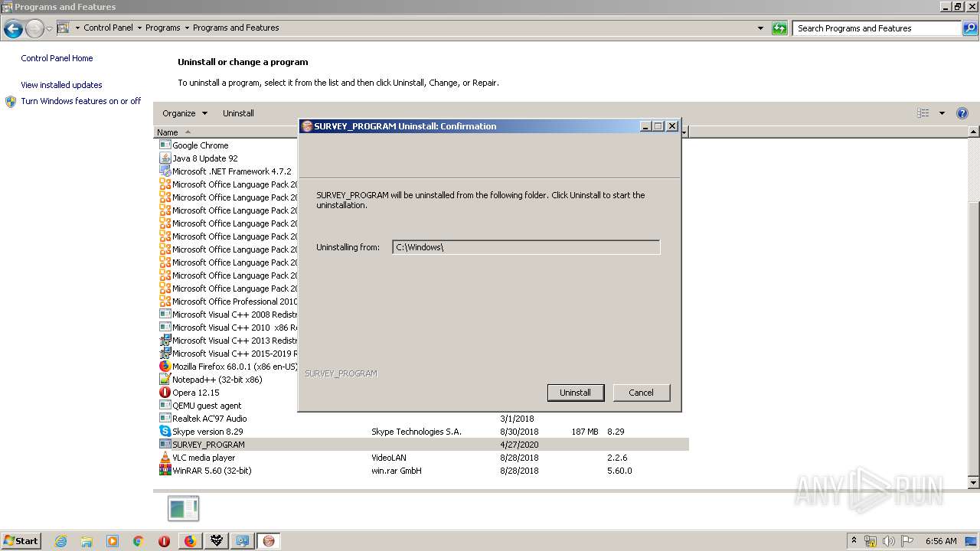Click the Uninstalling from folder path field
This screenshot has height=551, width=980.
coord(526,247)
